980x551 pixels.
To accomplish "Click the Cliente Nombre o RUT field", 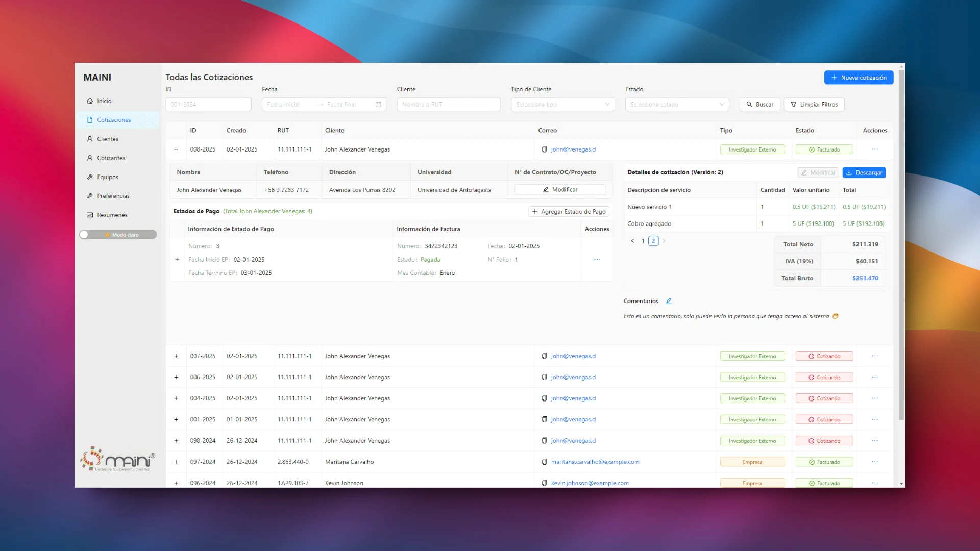I will click(449, 105).
